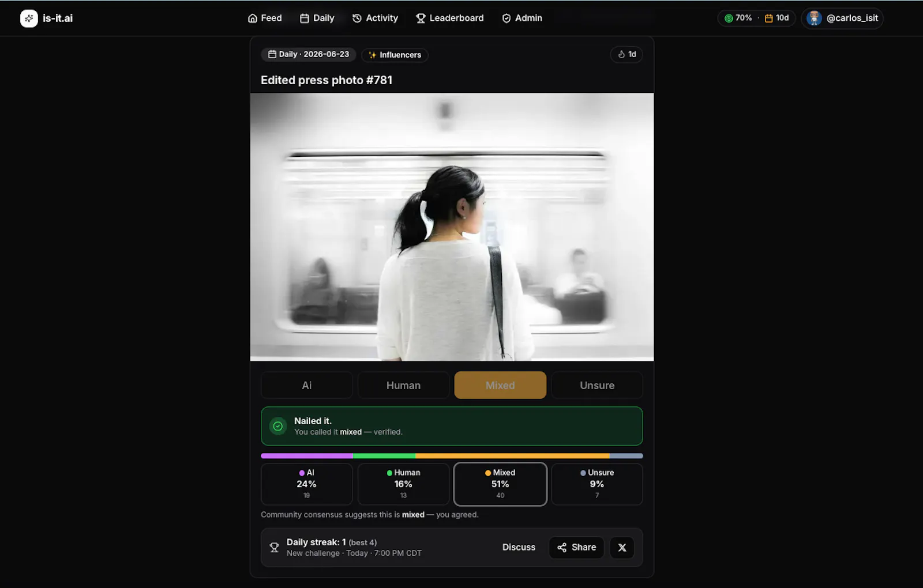Click the orange Mixed segment of vote bar

(x=512, y=456)
